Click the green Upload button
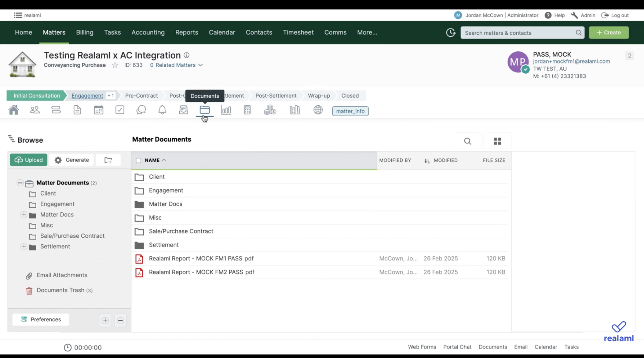 29,160
